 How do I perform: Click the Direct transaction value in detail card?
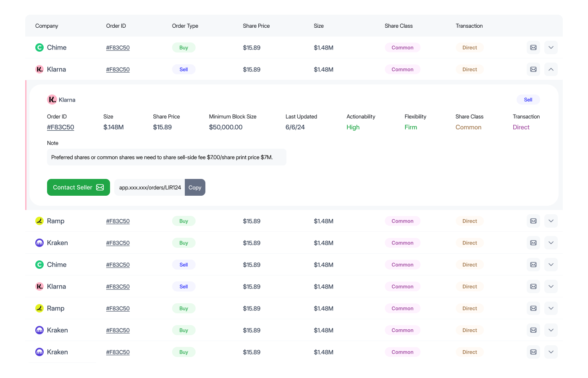pos(521,127)
